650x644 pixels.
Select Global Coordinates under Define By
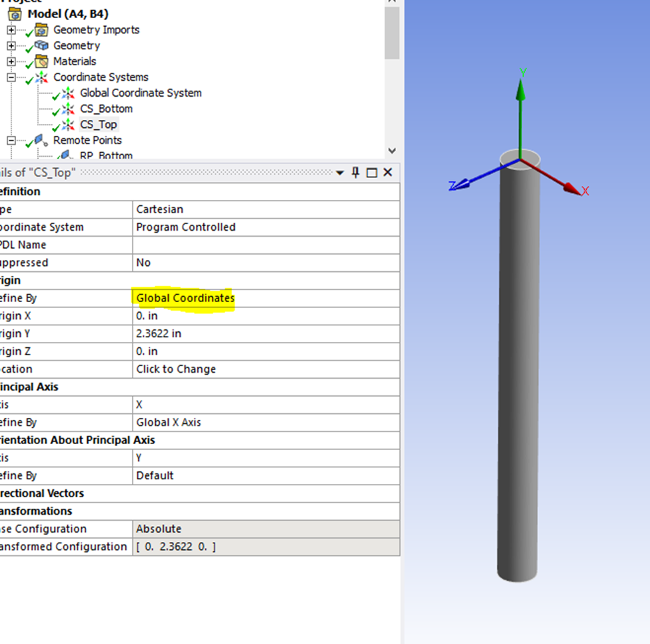point(184,298)
